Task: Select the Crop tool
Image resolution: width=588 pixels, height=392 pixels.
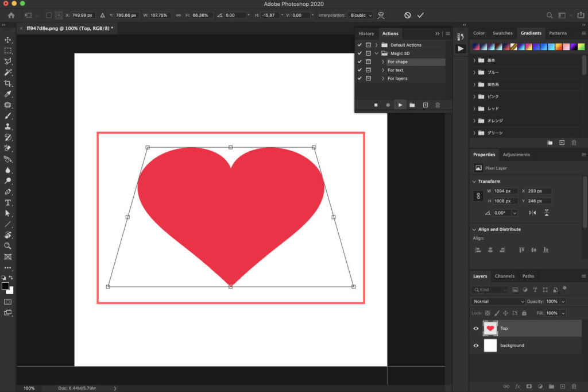Action: (x=7, y=83)
